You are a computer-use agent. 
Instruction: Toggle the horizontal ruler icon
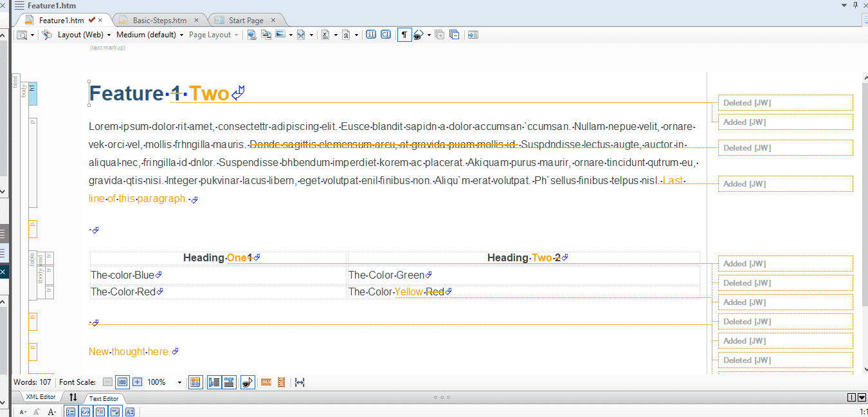(266, 382)
